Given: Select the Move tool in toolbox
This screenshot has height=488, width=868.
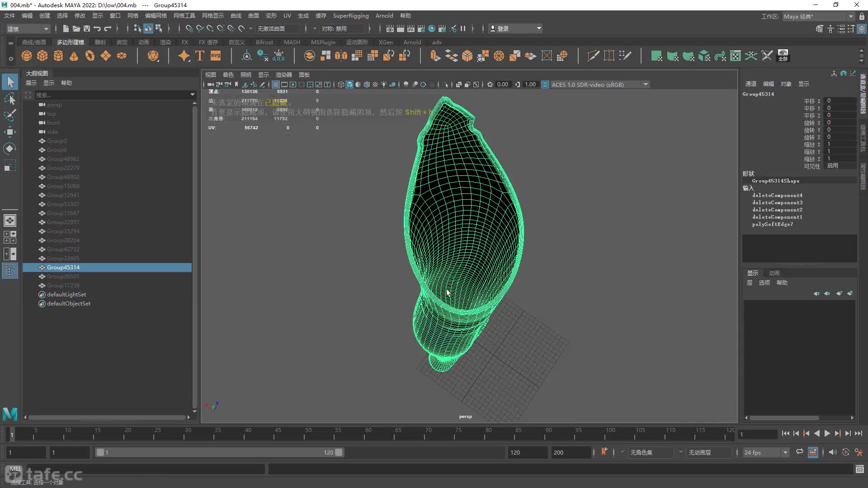Looking at the screenshot, I should [9, 132].
